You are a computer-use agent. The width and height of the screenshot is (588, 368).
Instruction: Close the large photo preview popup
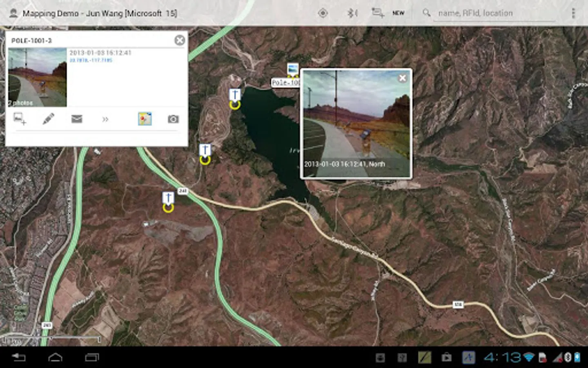pyautogui.click(x=403, y=78)
